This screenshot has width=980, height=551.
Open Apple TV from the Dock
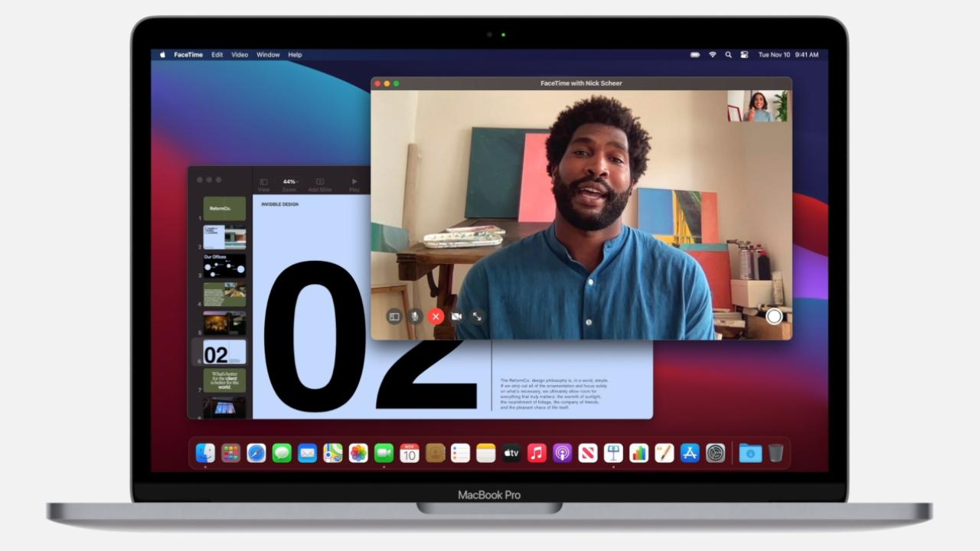(511, 453)
